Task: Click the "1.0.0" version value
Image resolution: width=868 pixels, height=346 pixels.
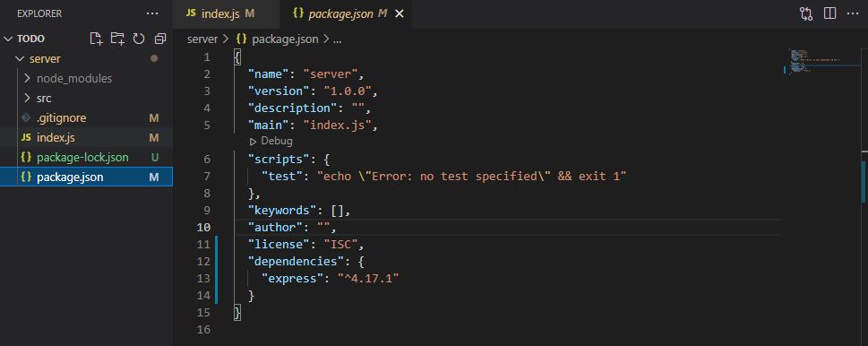Action: [348, 91]
